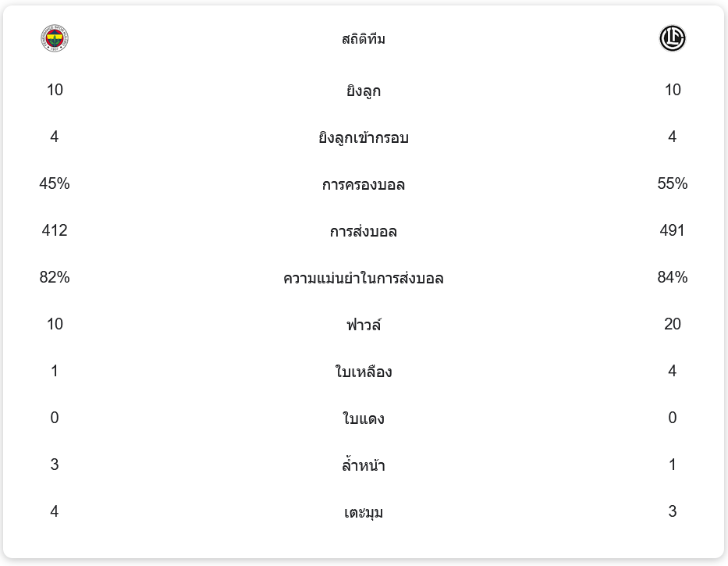The height and width of the screenshot is (566, 728).
Task: Click the เตะมุม corner kick label
Action: (x=364, y=512)
